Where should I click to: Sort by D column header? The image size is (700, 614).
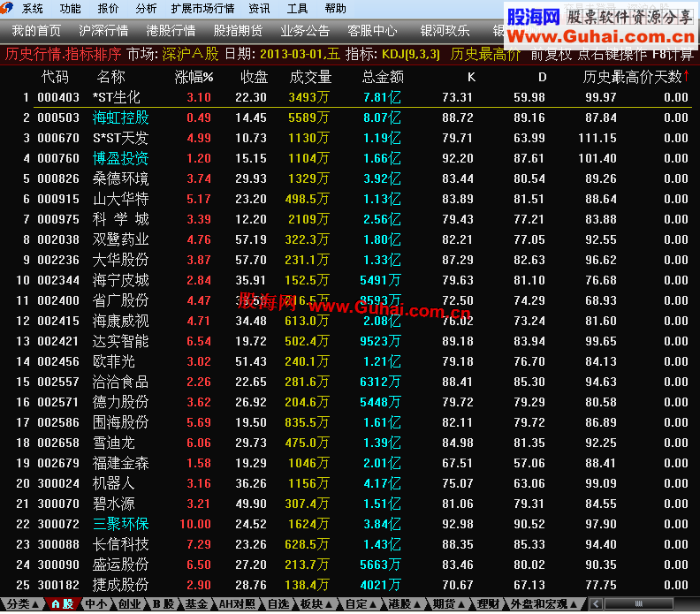(x=543, y=77)
